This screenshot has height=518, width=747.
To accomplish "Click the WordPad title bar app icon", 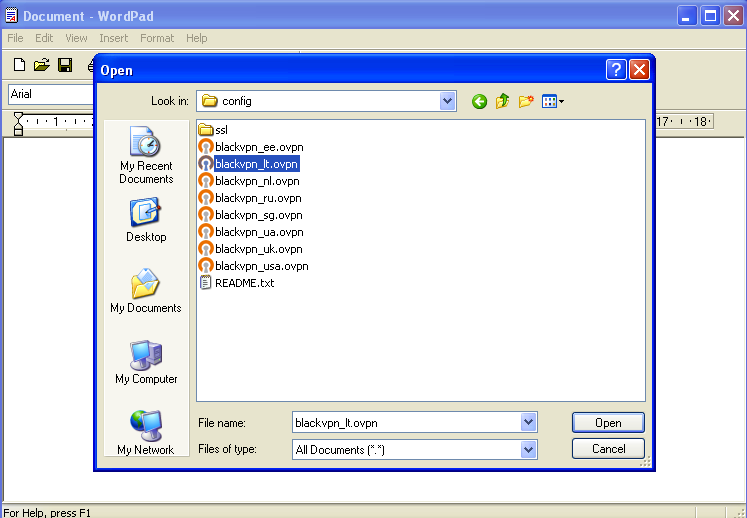I will tap(11, 16).
